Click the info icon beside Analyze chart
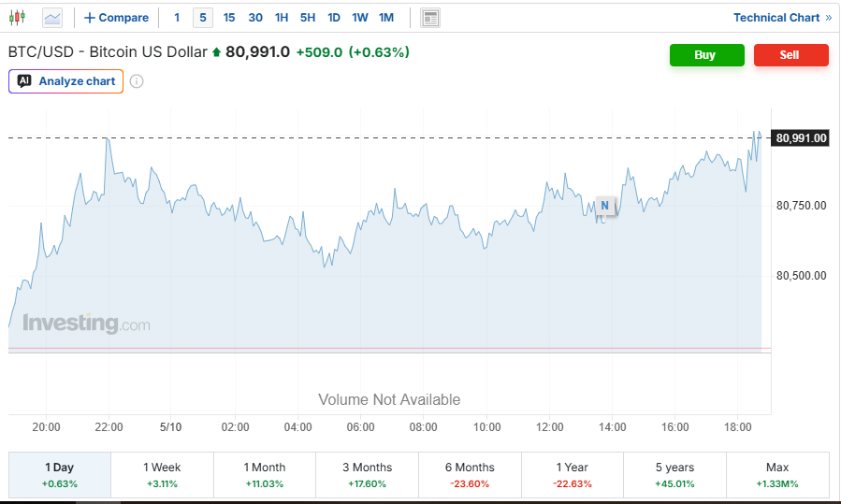Screen dimensions: 841x504 point(137,81)
